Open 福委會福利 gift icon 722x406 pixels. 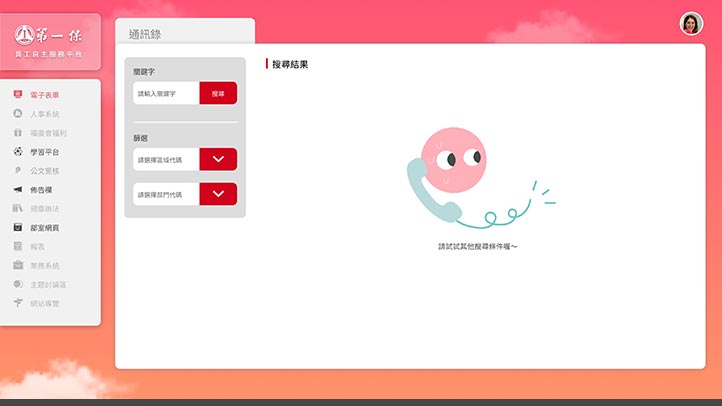point(18,133)
